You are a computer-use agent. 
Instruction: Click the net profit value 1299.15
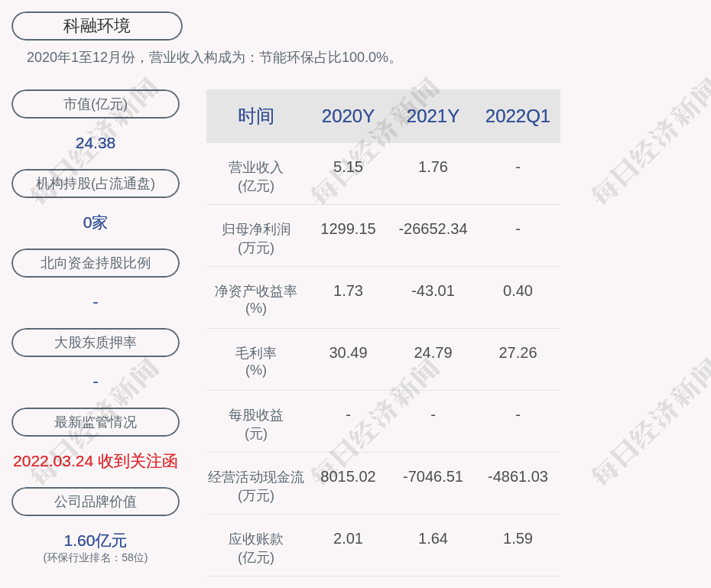[x=348, y=229]
